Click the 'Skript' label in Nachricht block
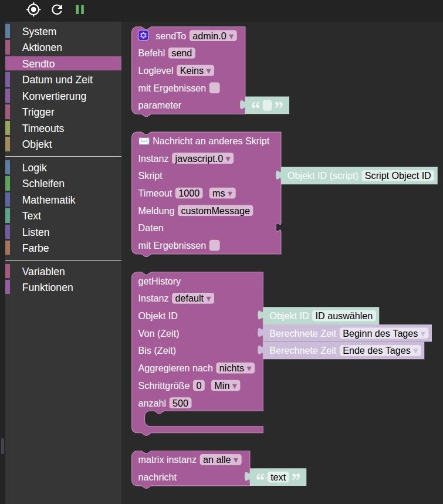Screen dimensions: 443x504 click(x=150, y=175)
